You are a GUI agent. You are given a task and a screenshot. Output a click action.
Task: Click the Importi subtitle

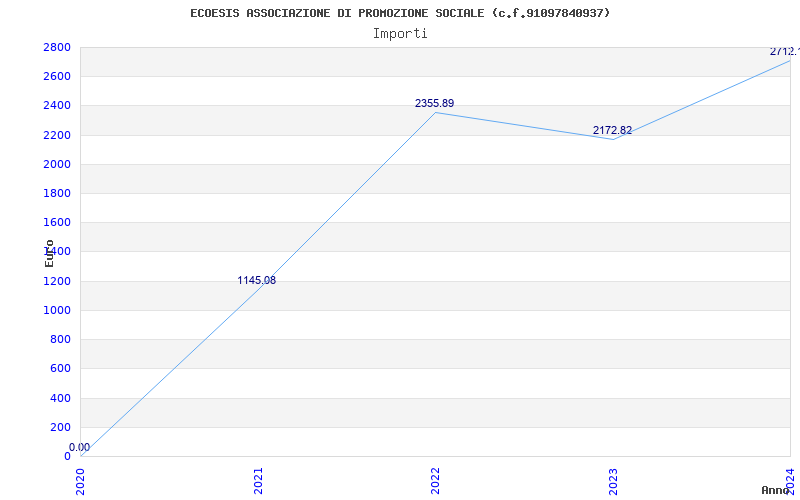pyautogui.click(x=400, y=34)
